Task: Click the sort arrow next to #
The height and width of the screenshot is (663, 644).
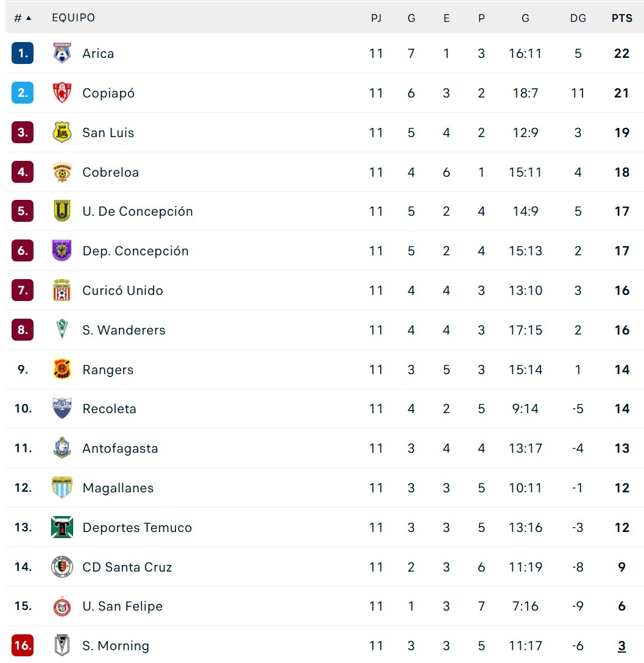Action: [x=29, y=18]
